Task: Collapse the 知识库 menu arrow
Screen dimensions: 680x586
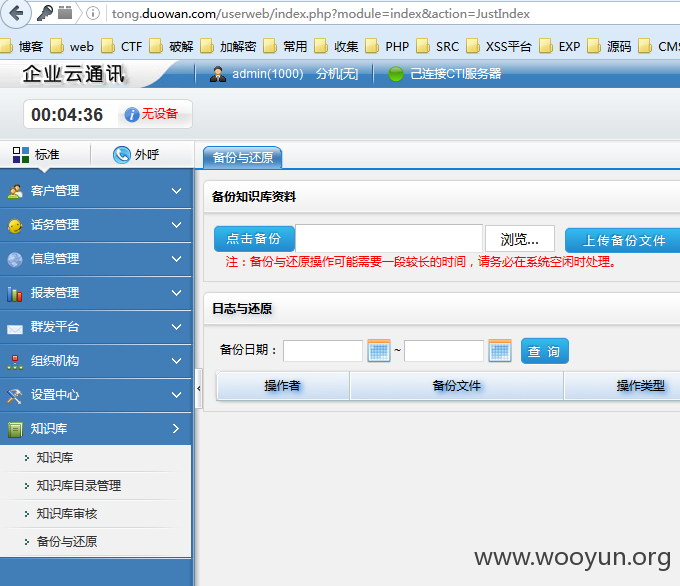Action: 176,429
